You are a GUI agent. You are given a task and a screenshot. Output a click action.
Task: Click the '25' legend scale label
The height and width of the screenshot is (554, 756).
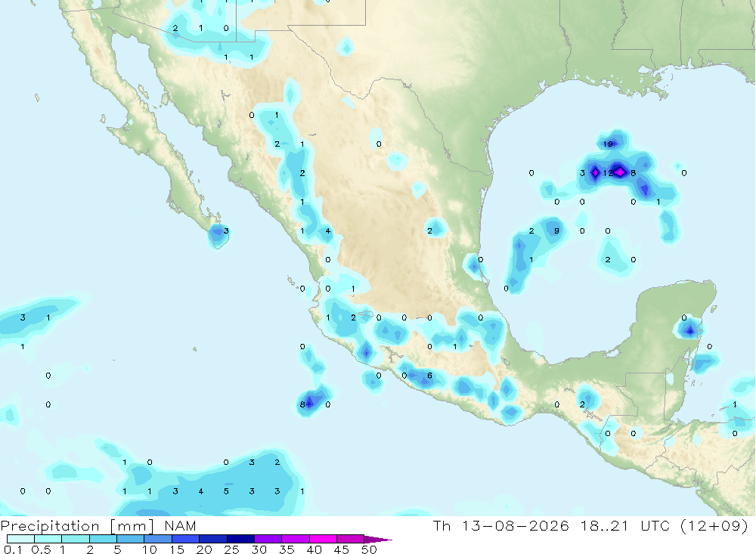pos(231,549)
